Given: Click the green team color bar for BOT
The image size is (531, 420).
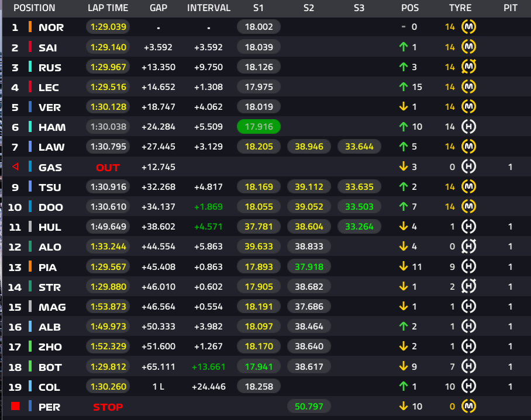Looking at the screenshot, I should click(x=30, y=366).
